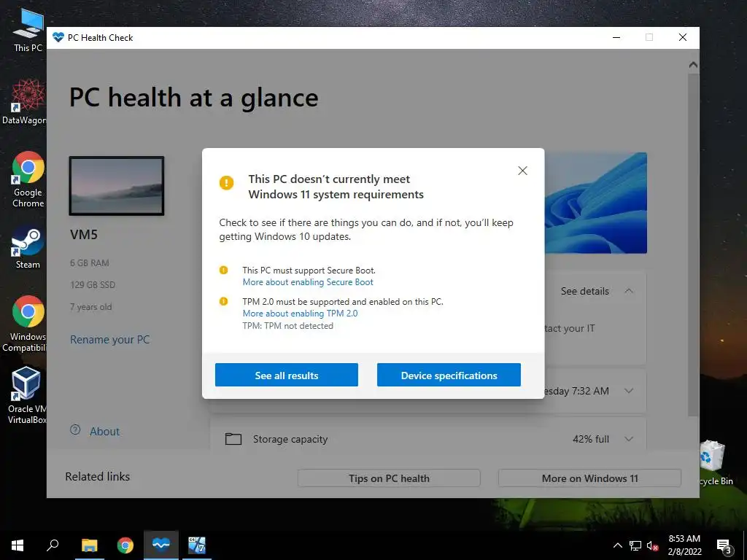Image resolution: width=747 pixels, height=560 pixels.
Task: Click Rename your PC link
Action: coord(109,340)
